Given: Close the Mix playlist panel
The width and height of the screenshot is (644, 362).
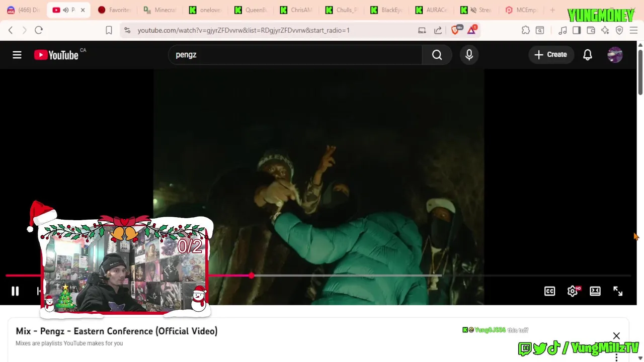Looking at the screenshot, I should point(616,336).
